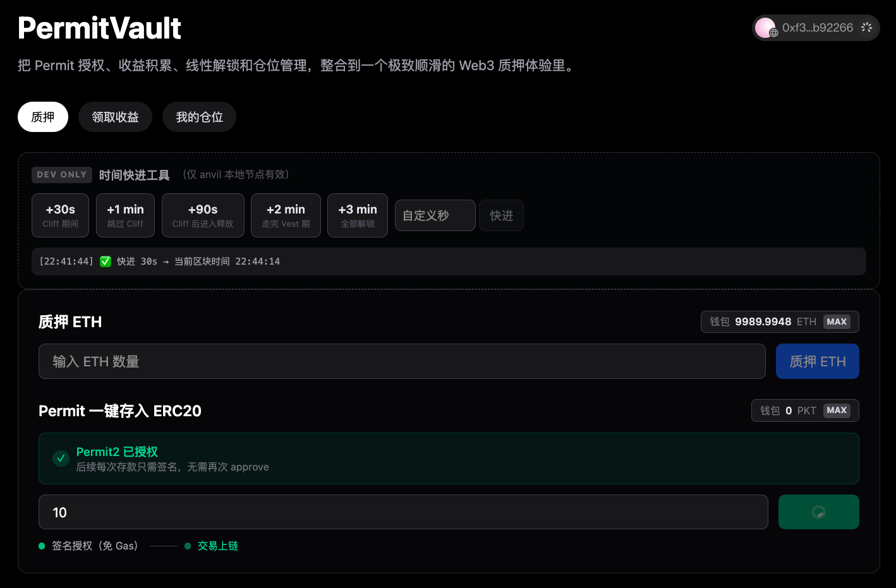Click the loading spinner in the wallet chip
Image resolution: width=896 pixels, height=588 pixels.
(867, 27)
